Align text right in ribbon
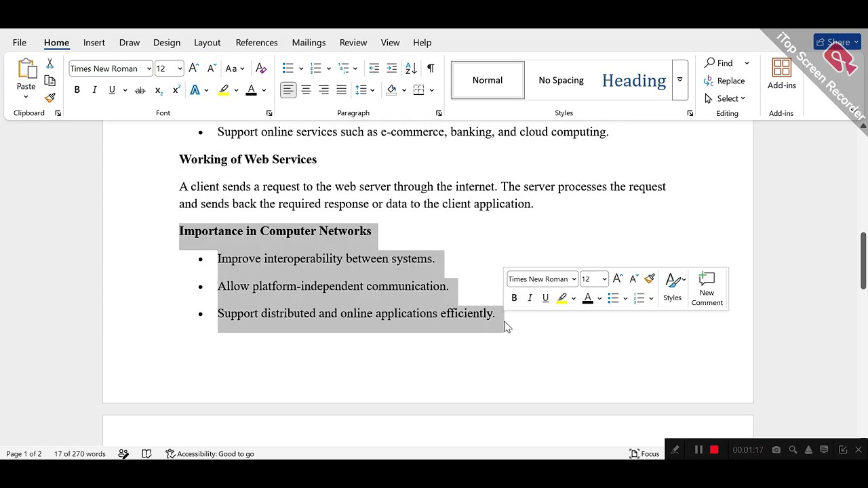 pyautogui.click(x=323, y=90)
